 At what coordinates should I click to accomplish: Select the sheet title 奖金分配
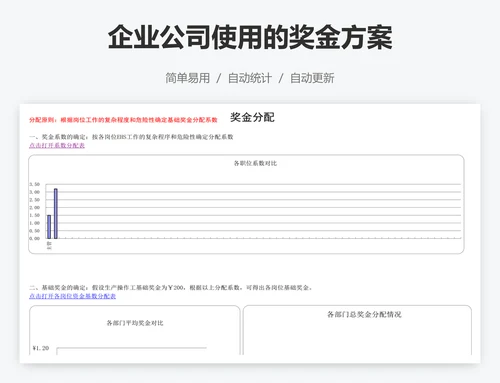coord(252,117)
